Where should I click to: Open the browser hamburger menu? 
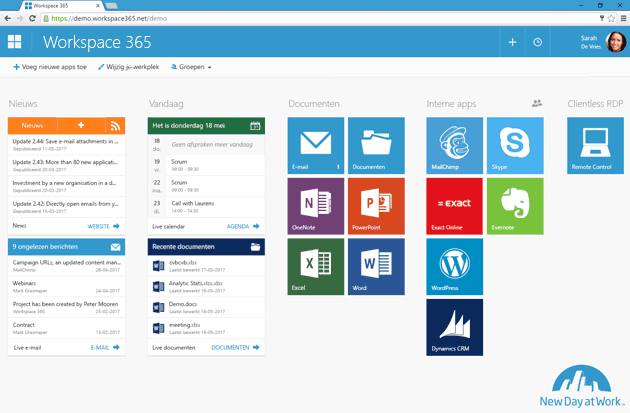624,18
